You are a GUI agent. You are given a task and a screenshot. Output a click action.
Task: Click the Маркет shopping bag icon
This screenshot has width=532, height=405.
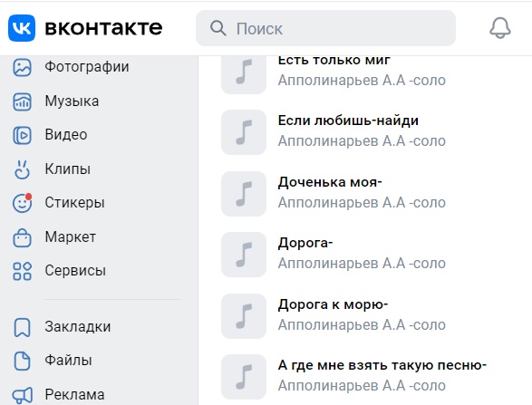click(22, 237)
